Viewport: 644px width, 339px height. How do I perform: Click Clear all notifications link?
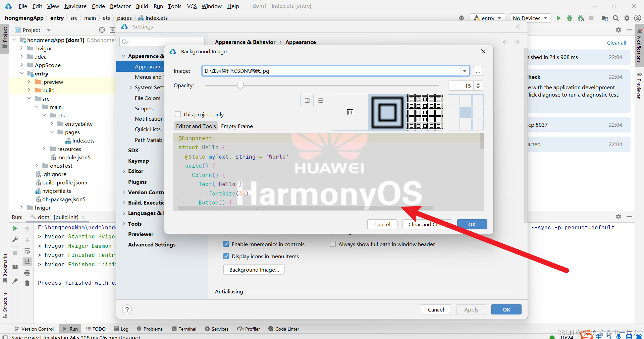[616, 43]
